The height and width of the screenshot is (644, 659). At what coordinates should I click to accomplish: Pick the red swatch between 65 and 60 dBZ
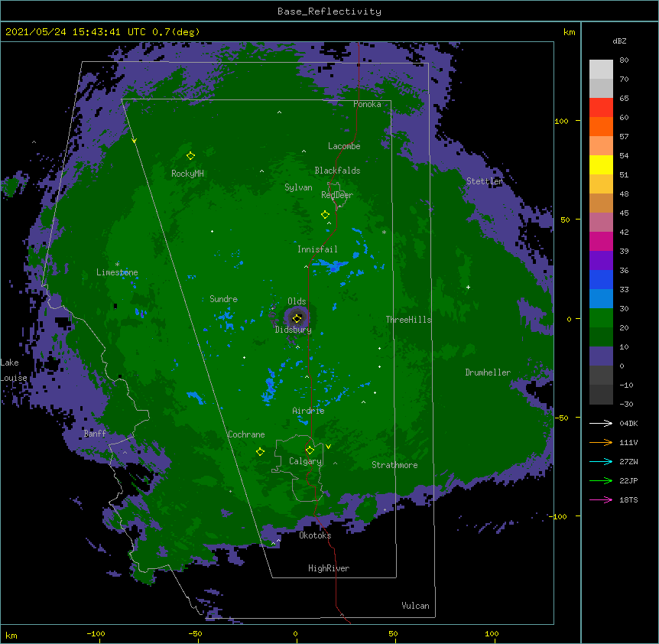point(601,108)
